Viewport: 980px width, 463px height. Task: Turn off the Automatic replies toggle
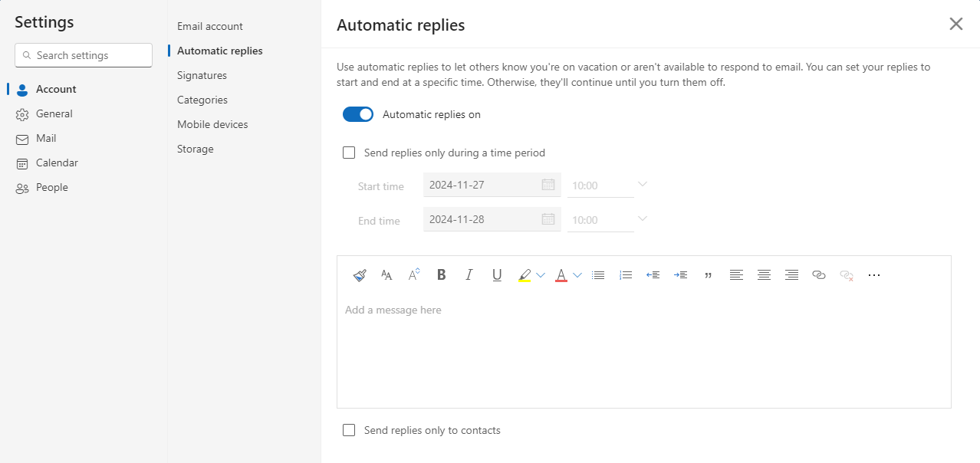point(358,115)
